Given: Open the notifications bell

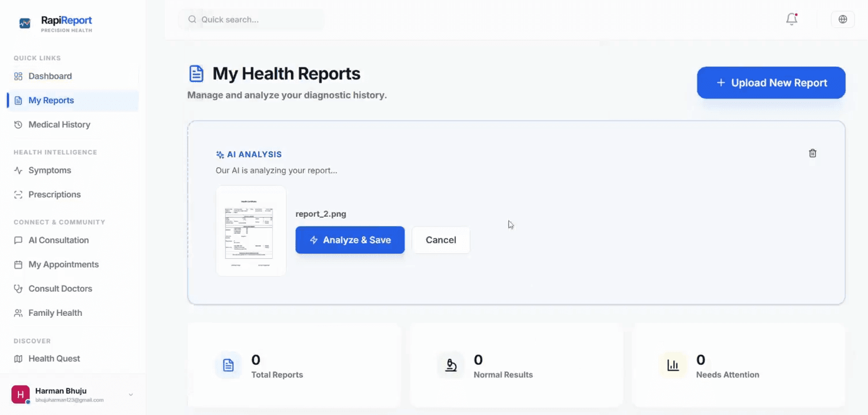Looking at the screenshot, I should point(792,19).
